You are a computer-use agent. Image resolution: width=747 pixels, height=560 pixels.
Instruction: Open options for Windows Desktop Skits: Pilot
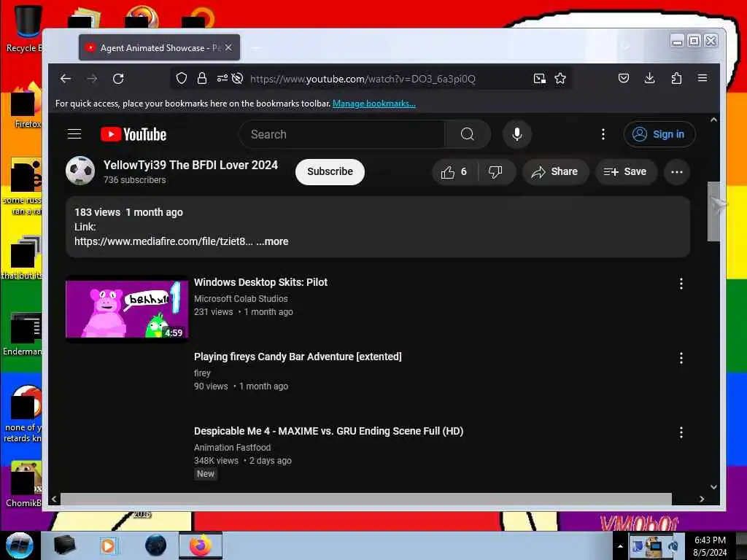(x=681, y=284)
